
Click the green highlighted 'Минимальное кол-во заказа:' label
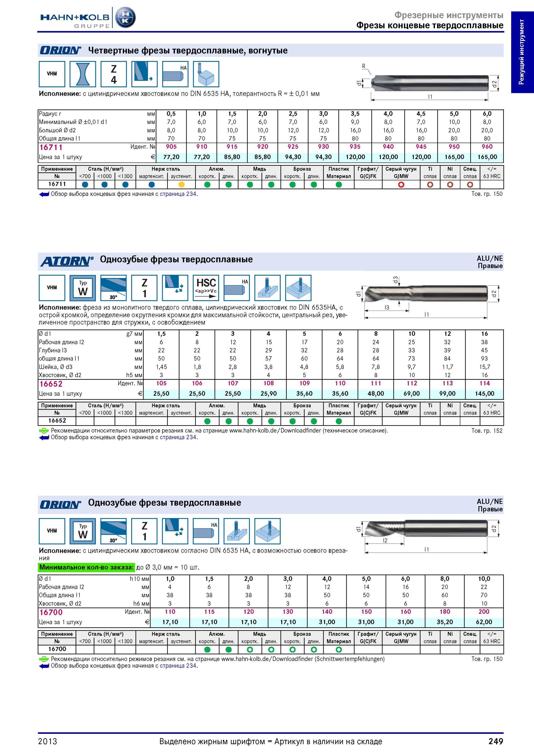point(86,567)
